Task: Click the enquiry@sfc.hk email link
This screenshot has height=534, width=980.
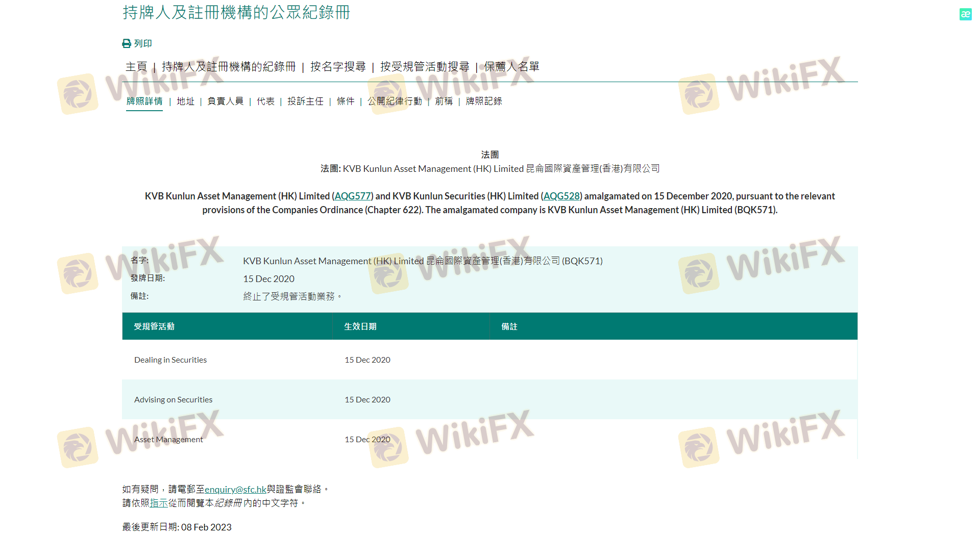Action: click(x=235, y=490)
